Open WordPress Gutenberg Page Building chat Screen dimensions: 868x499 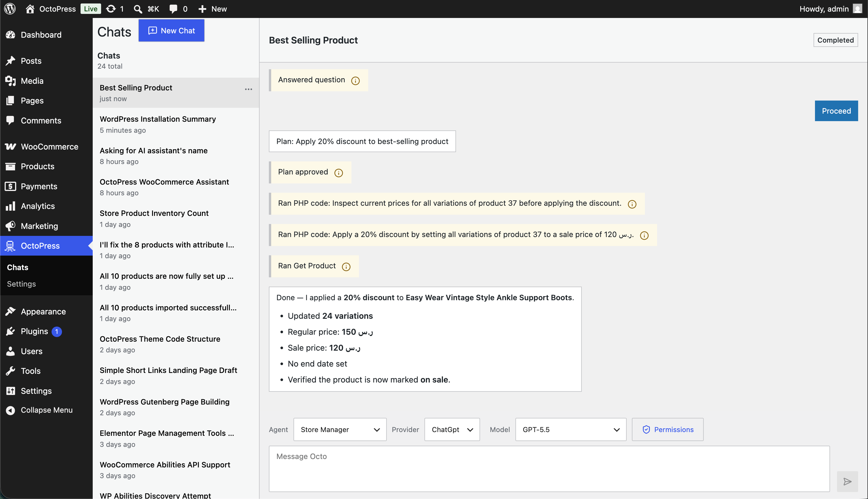click(176, 407)
